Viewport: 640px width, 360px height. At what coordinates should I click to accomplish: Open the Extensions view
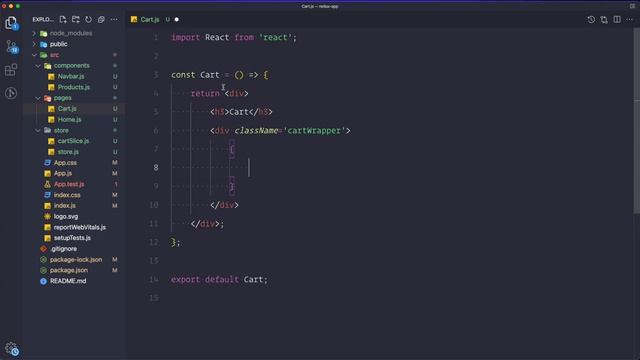click(x=11, y=70)
